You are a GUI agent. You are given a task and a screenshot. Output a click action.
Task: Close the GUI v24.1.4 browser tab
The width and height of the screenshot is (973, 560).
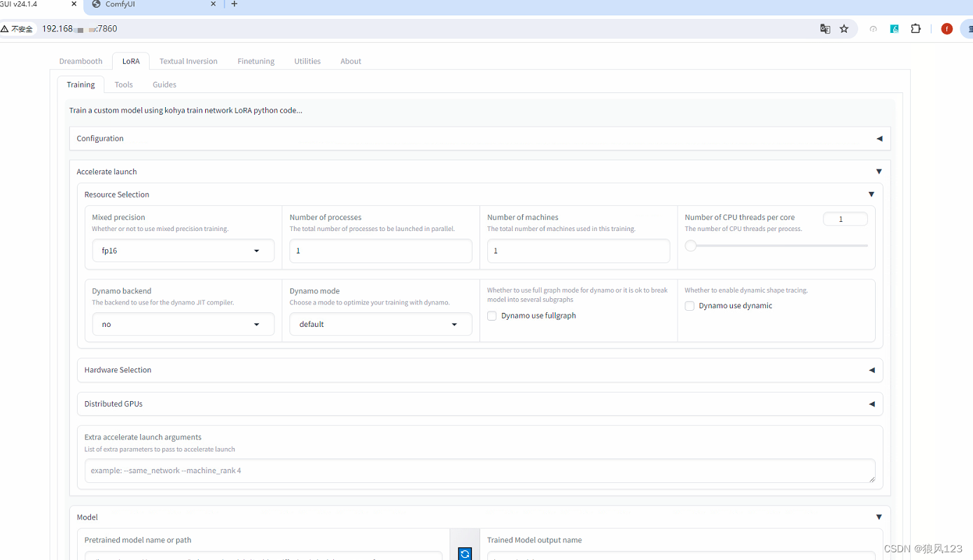click(x=74, y=4)
